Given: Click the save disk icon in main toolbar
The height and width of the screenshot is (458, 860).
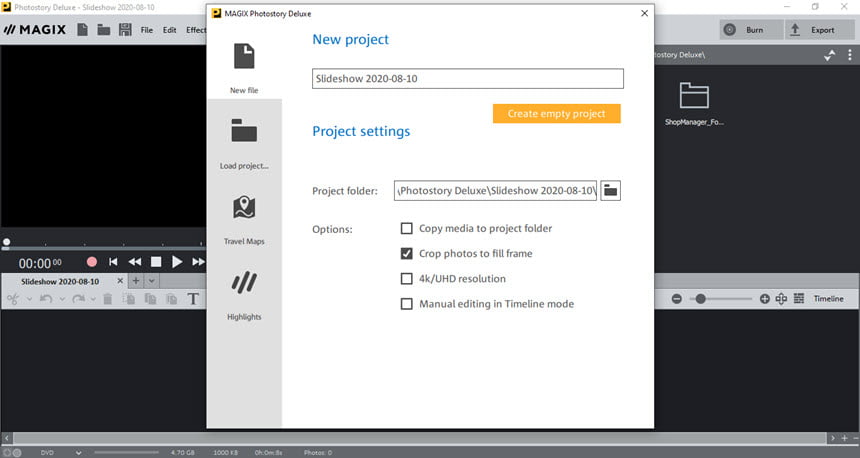Looking at the screenshot, I should point(126,30).
